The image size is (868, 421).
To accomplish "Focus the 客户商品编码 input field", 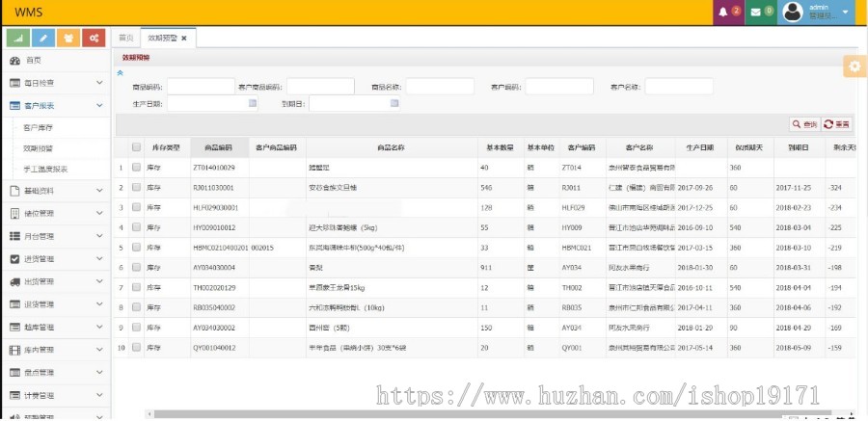I will point(320,87).
